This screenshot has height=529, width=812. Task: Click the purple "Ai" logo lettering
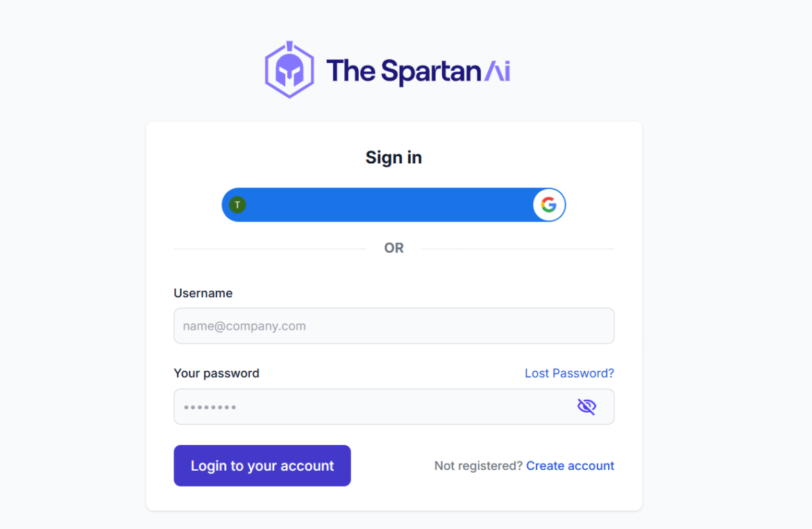pos(497,72)
